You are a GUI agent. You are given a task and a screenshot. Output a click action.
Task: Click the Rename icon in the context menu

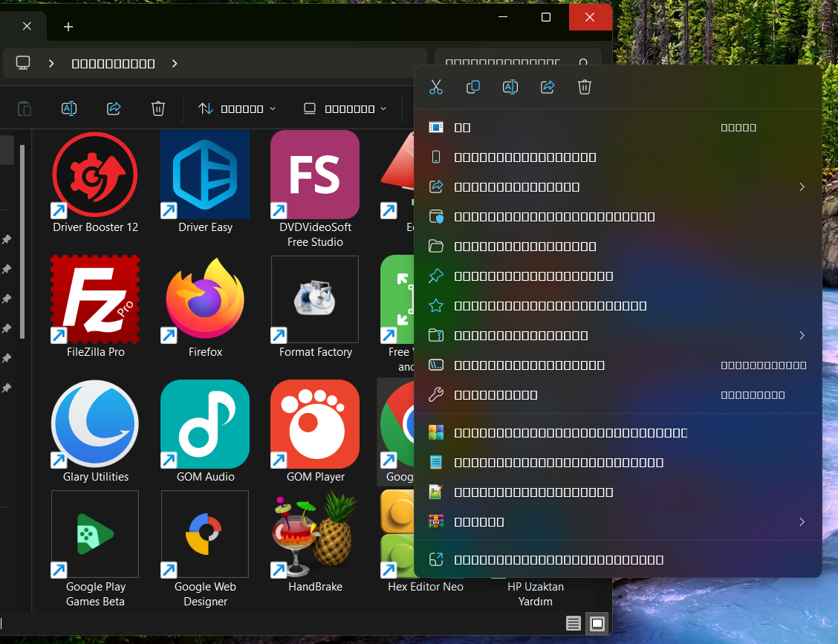pos(510,87)
